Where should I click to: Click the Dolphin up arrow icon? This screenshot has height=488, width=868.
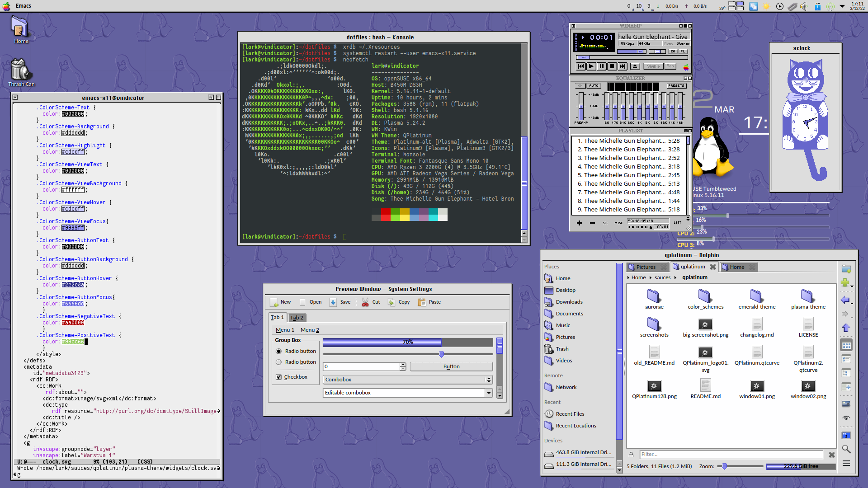846,328
